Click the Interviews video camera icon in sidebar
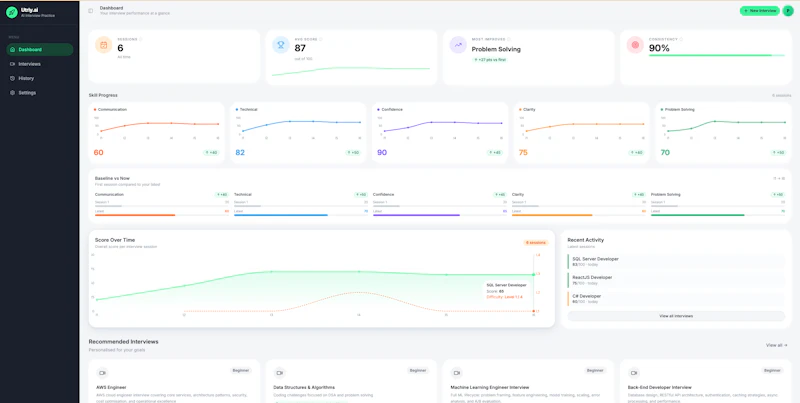Viewport: 800px width, 403px height. point(13,64)
